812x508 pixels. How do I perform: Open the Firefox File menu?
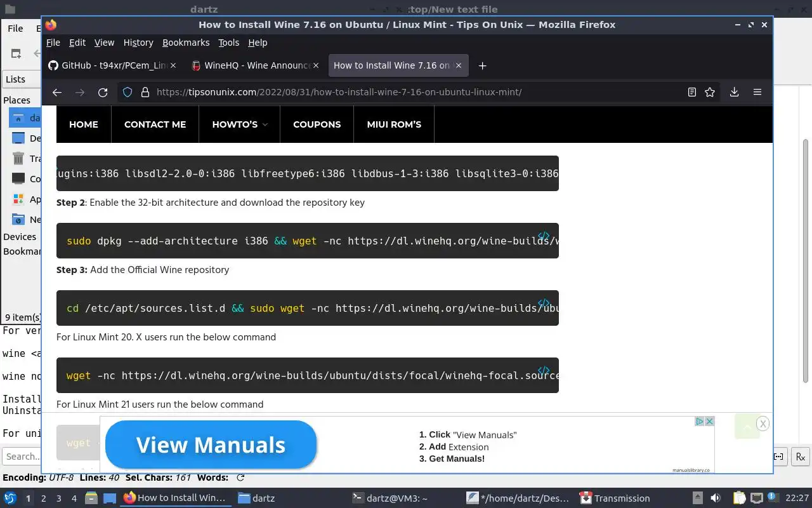click(53, 43)
